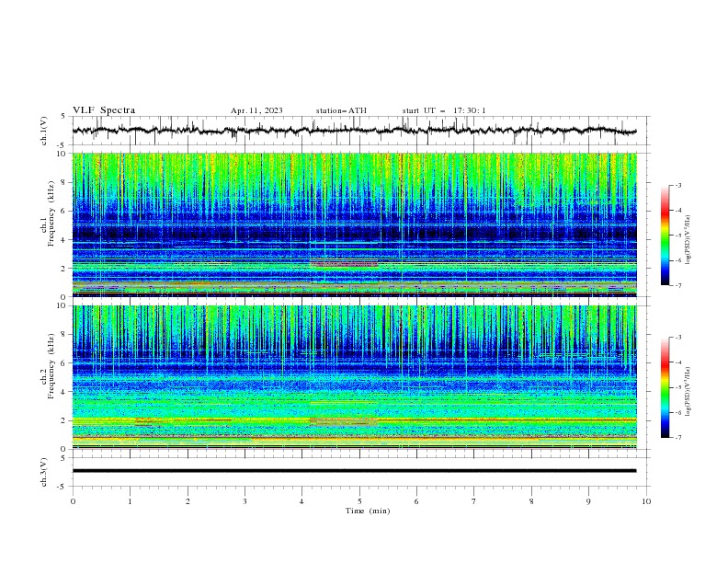Click the "ch.2 Frequency (kHz)" axis label
The image size is (728, 563).
pos(48,365)
